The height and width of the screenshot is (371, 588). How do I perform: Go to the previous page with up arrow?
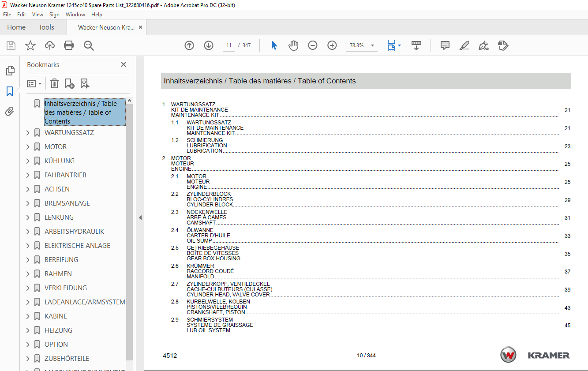point(189,45)
